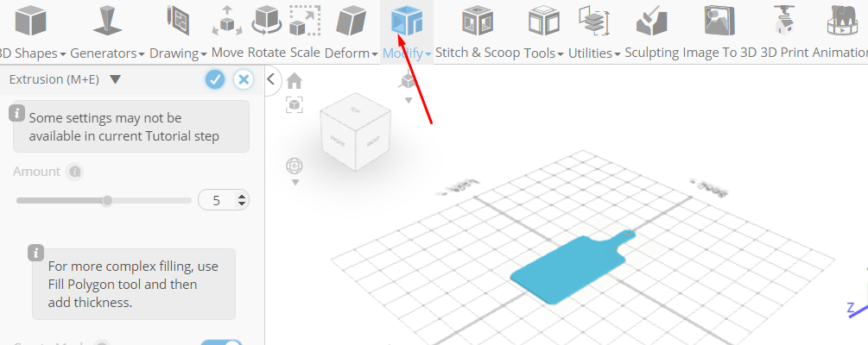868x345 pixels.
Task: Open the Image To 3D tool
Action: (719, 31)
